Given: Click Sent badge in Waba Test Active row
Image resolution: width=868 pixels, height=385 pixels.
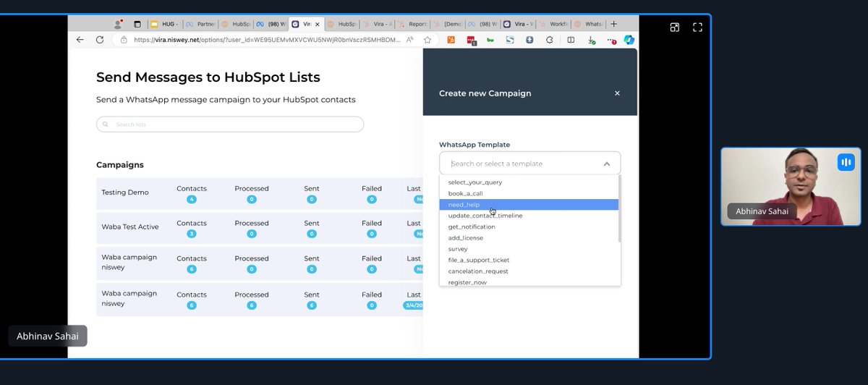Looking at the screenshot, I should pos(312,234).
